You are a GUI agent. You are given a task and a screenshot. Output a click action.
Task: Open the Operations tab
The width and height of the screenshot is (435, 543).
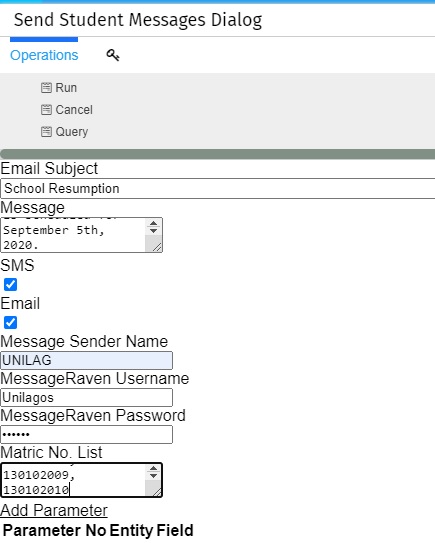tap(44, 55)
